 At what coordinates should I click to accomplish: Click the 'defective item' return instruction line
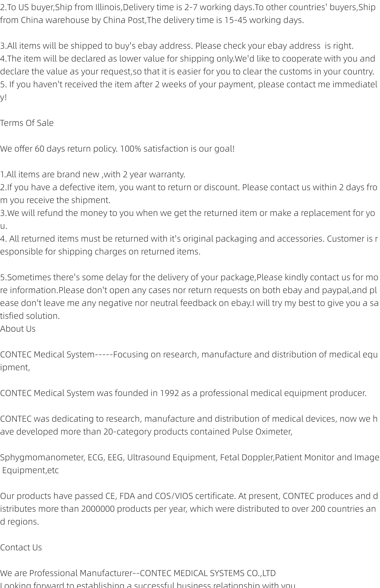pos(189,187)
